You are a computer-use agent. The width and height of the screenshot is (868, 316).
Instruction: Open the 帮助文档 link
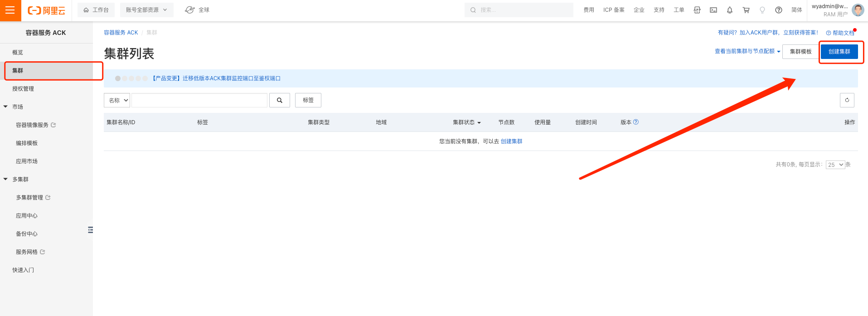pos(840,33)
